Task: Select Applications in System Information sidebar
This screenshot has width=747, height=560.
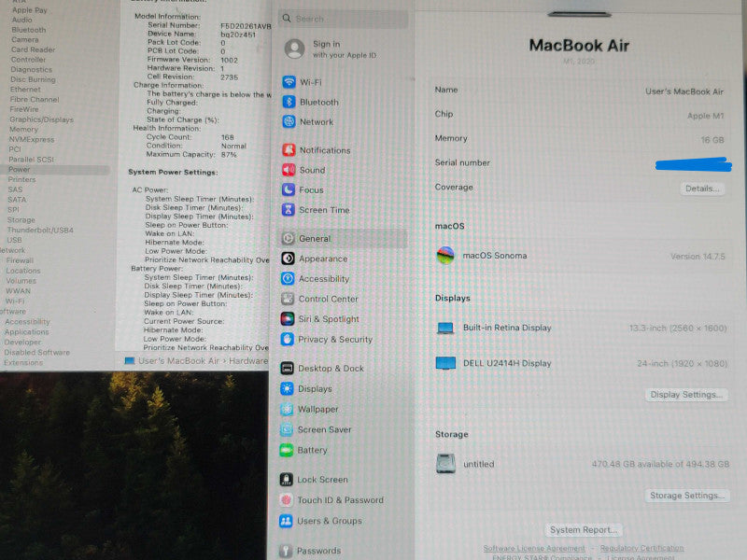Action: [27, 332]
